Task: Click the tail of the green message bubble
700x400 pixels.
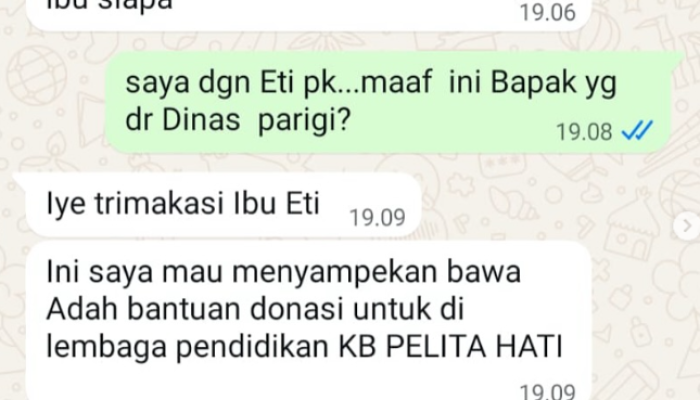Action: coord(677,58)
